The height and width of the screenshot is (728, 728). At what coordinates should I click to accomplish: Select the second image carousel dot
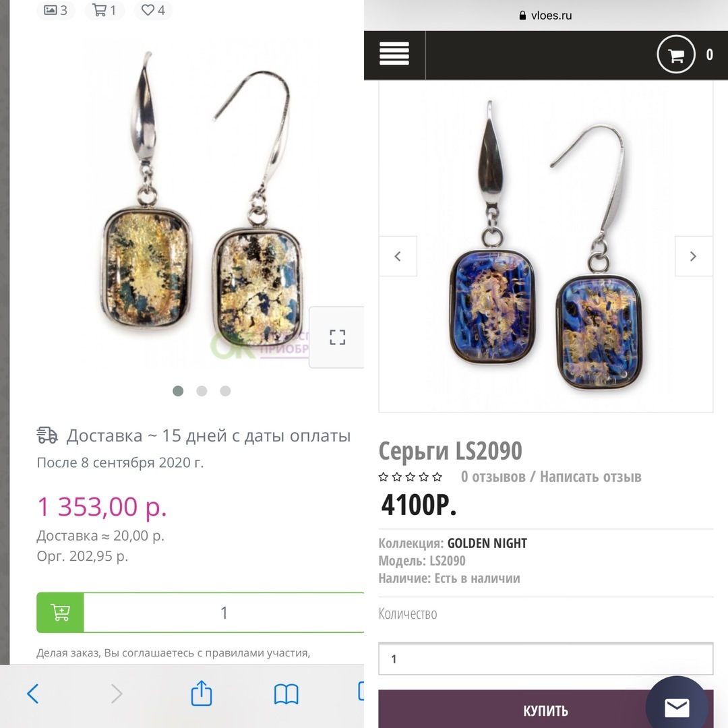coord(202,391)
